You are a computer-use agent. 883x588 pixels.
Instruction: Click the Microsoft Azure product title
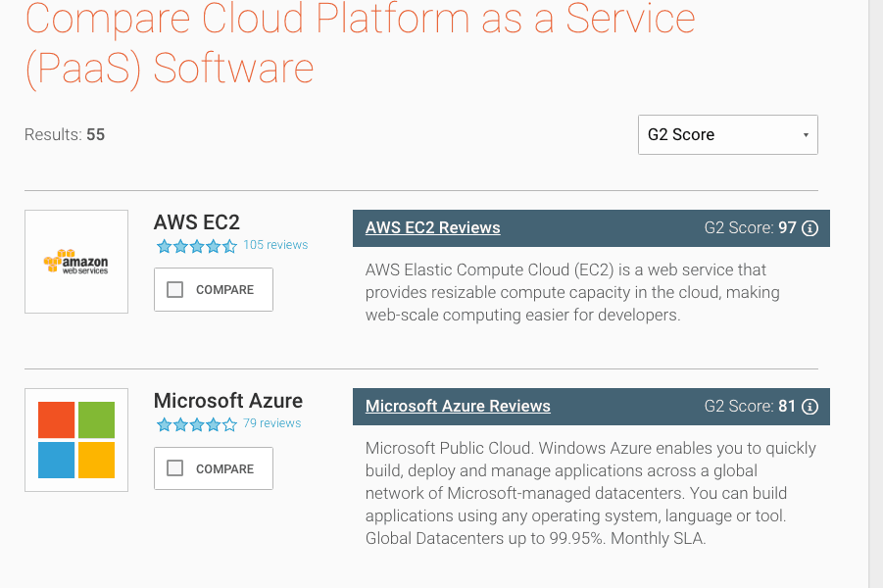tap(228, 401)
